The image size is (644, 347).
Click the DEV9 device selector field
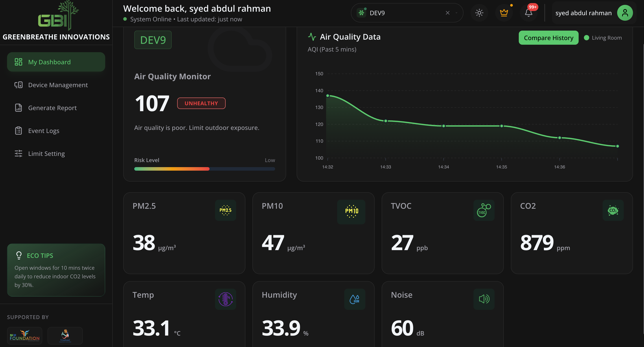(x=407, y=13)
